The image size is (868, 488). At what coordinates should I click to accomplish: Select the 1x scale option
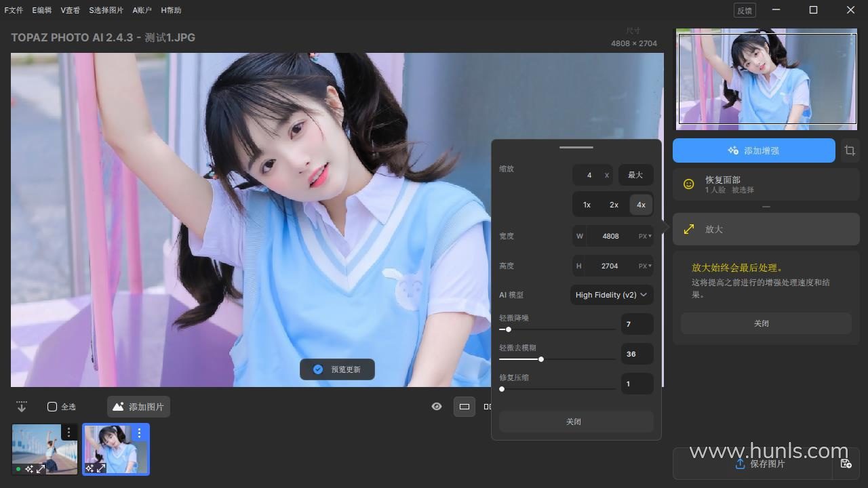point(587,205)
